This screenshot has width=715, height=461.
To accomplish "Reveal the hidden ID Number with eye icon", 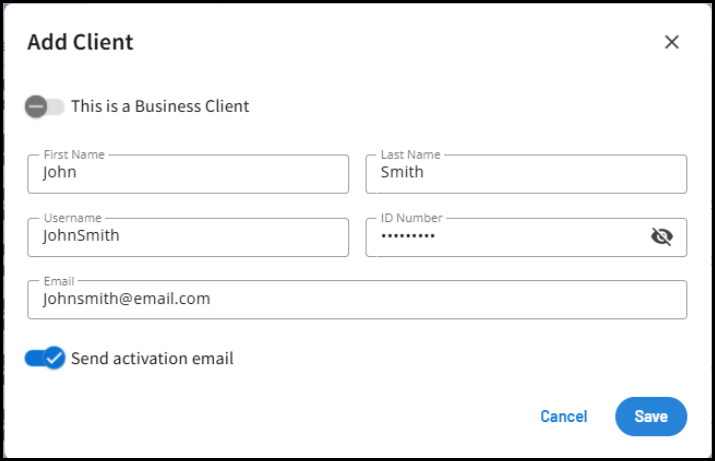I will [x=661, y=236].
